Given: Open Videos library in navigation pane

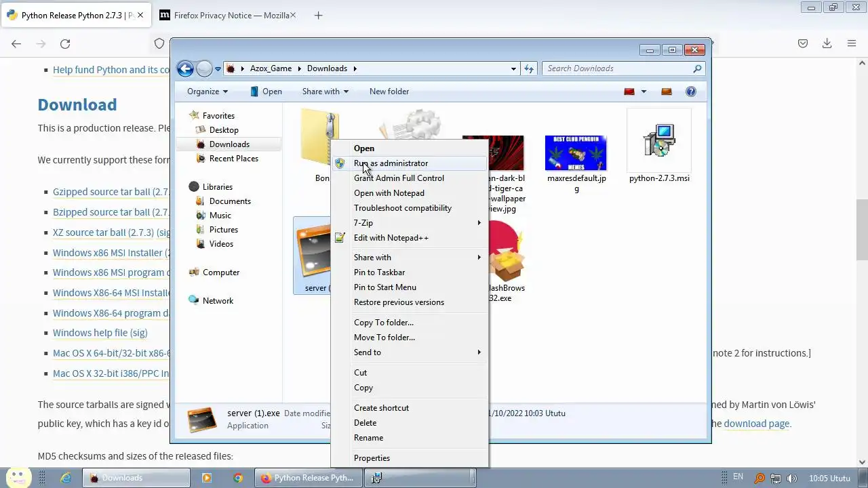Looking at the screenshot, I should [221, 244].
